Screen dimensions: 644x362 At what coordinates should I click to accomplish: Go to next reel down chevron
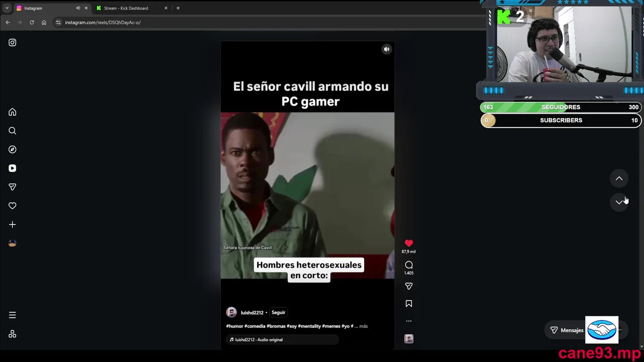(x=619, y=202)
